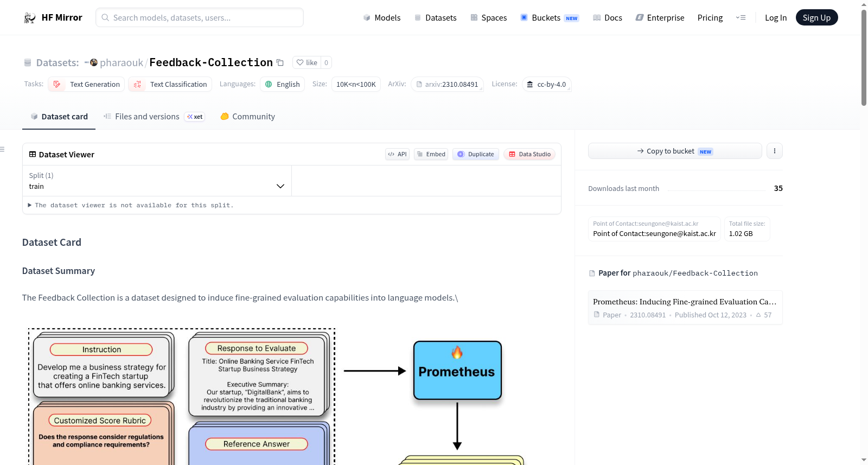This screenshot has height=465, width=868.
Task: Select the 10K<n<100K size tag
Action: pyautogui.click(x=356, y=84)
